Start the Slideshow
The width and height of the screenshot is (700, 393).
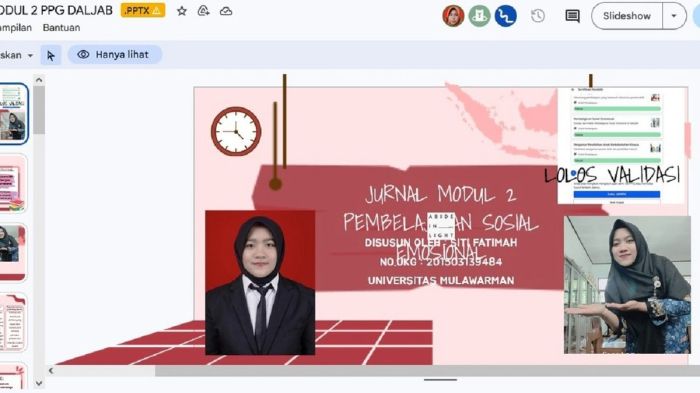(x=627, y=16)
